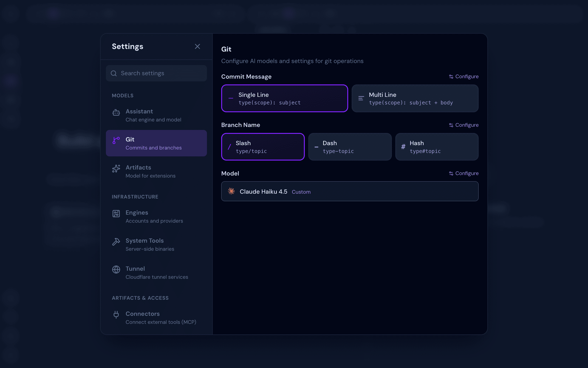Click the Single Line underscore icon
The image size is (588, 368).
click(231, 98)
